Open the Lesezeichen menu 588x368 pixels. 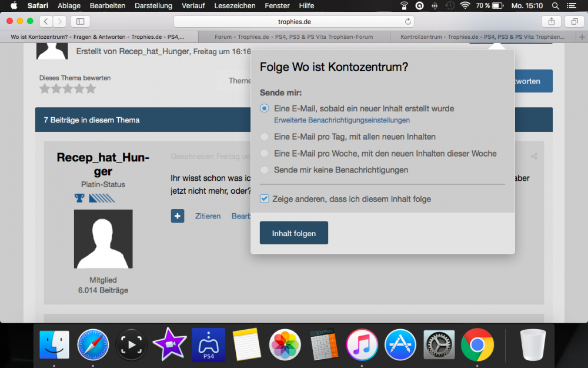click(235, 5)
